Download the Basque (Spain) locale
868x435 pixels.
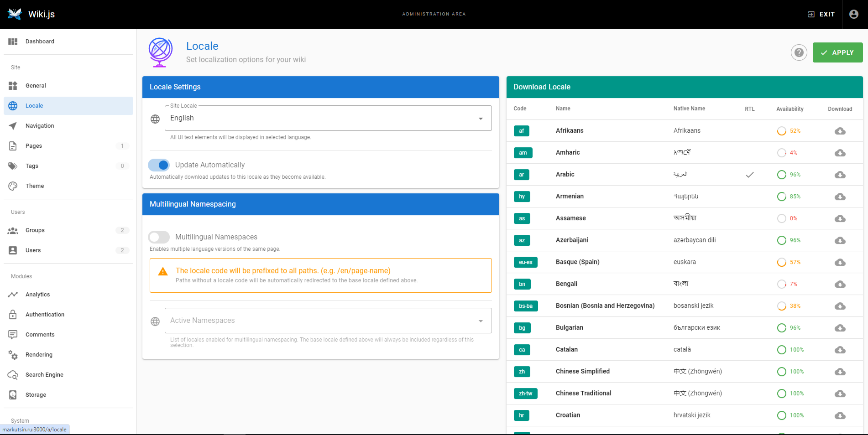pyautogui.click(x=840, y=262)
